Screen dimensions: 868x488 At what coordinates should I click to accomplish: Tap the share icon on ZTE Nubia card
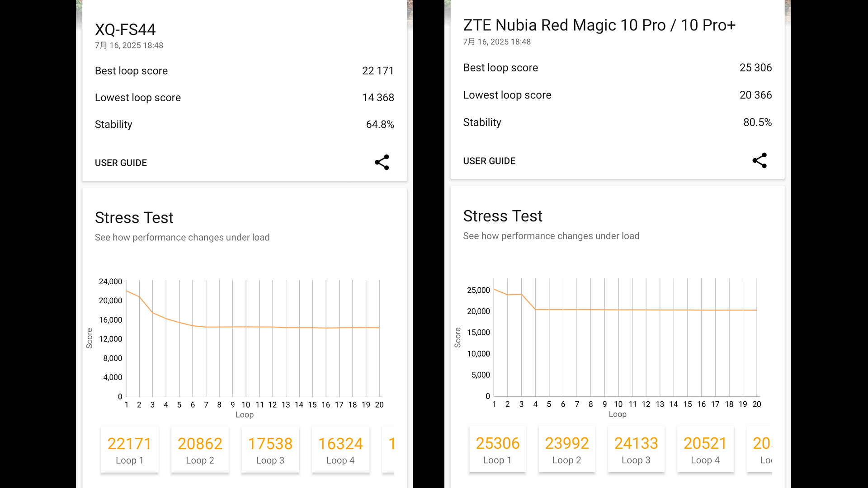(x=759, y=160)
